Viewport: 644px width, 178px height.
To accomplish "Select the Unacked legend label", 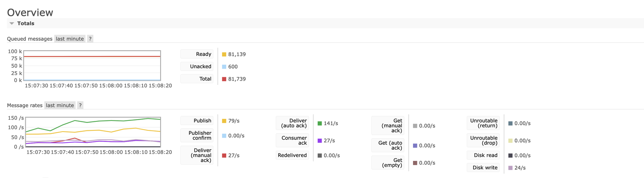I will (197, 66).
